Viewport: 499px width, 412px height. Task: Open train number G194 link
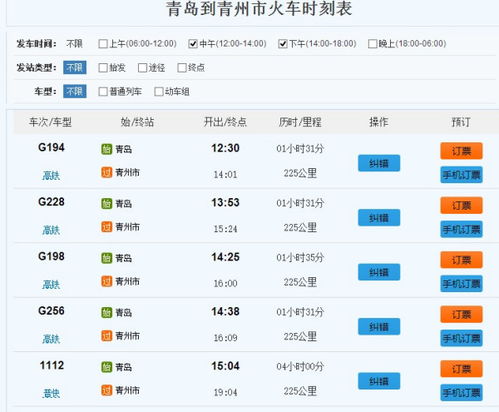coord(51,147)
